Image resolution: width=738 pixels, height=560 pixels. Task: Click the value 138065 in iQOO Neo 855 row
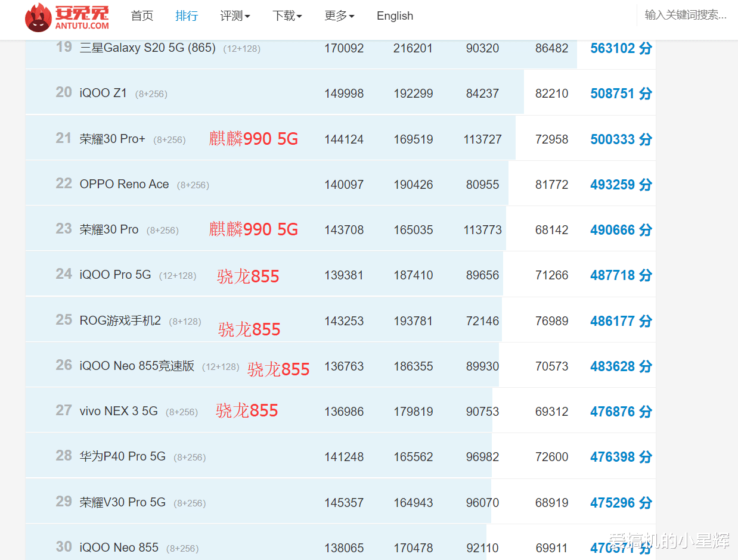pyautogui.click(x=344, y=548)
